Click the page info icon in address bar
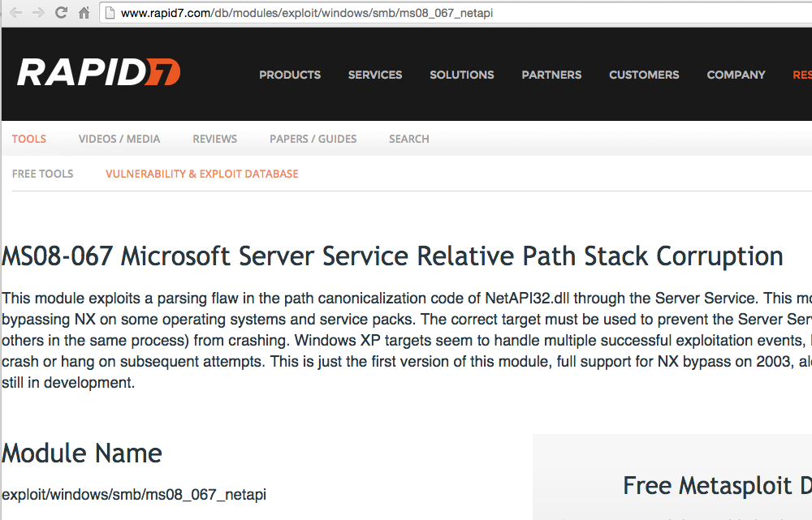Screen dimensions: 812x520 110,13
